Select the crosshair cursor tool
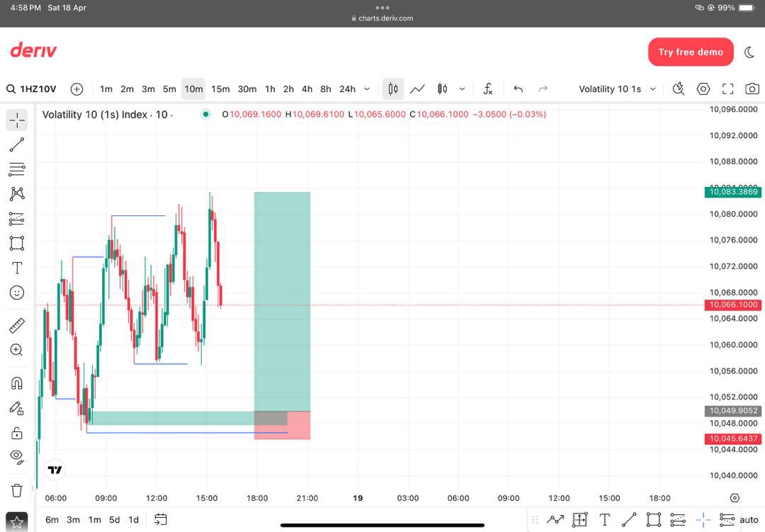The height and width of the screenshot is (532, 765). point(16,120)
